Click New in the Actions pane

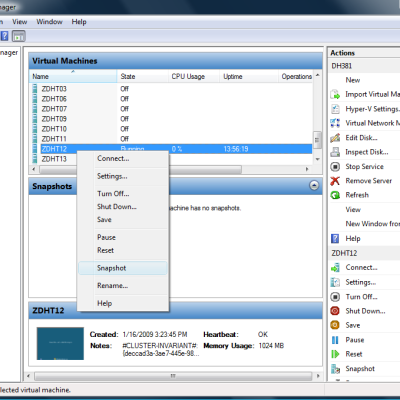pos(353,80)
